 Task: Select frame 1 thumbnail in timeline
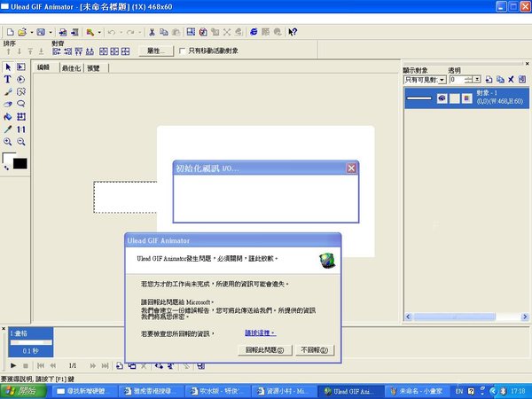tap(30, 342)
